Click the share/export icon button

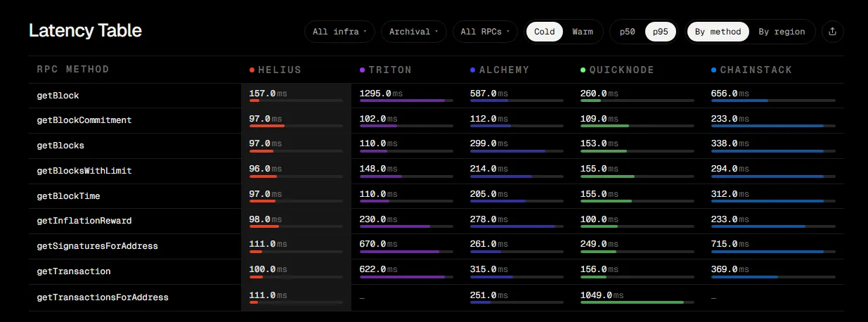pyautogui.click(x=832, y=32)
